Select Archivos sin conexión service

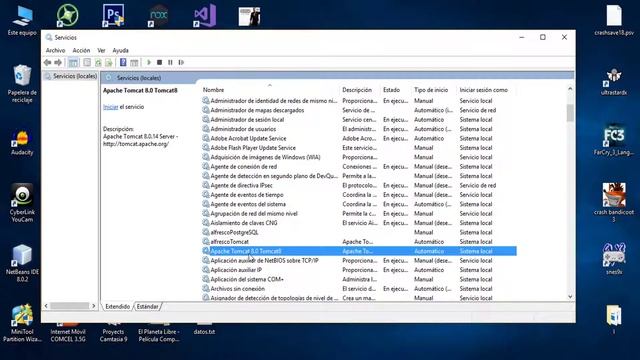359,289
